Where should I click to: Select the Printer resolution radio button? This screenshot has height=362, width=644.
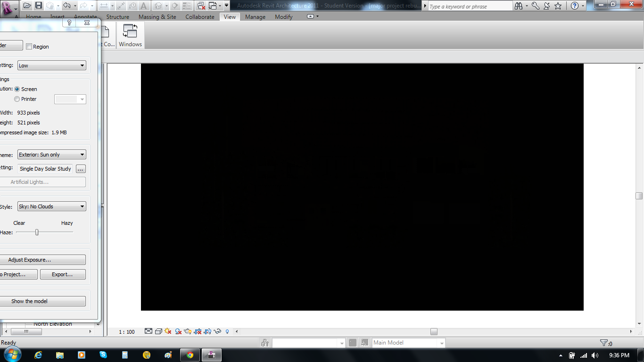tap(17, 99)
